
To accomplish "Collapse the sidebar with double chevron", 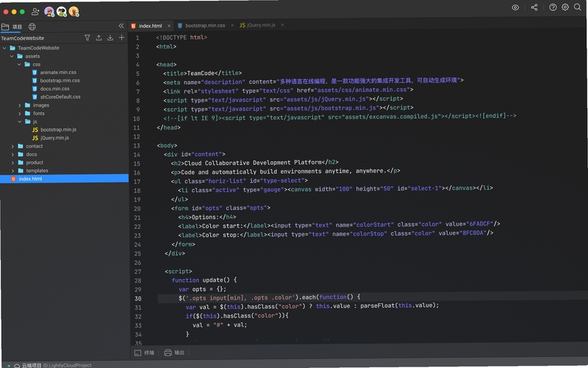I will pyautogui.click(x=121, y=26).
